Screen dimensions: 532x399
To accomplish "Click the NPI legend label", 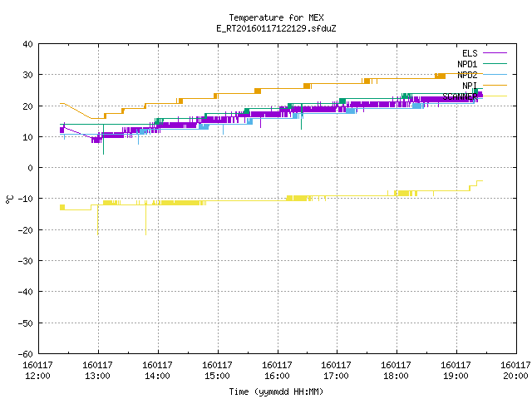I will pyautogui.click(x=470, y=86).
